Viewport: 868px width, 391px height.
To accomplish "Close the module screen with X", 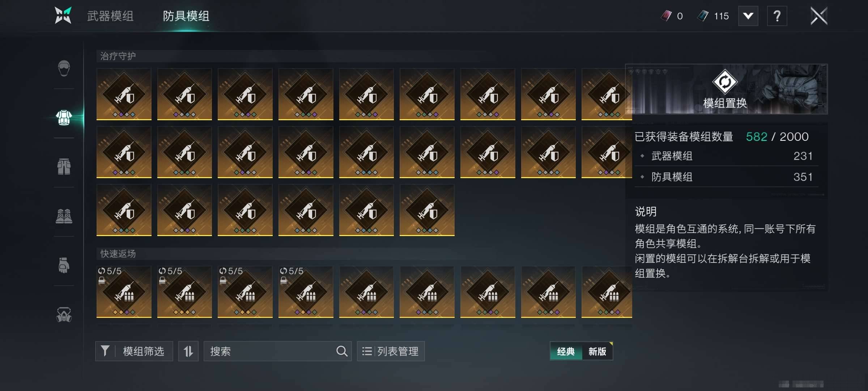I will point(819,16).
